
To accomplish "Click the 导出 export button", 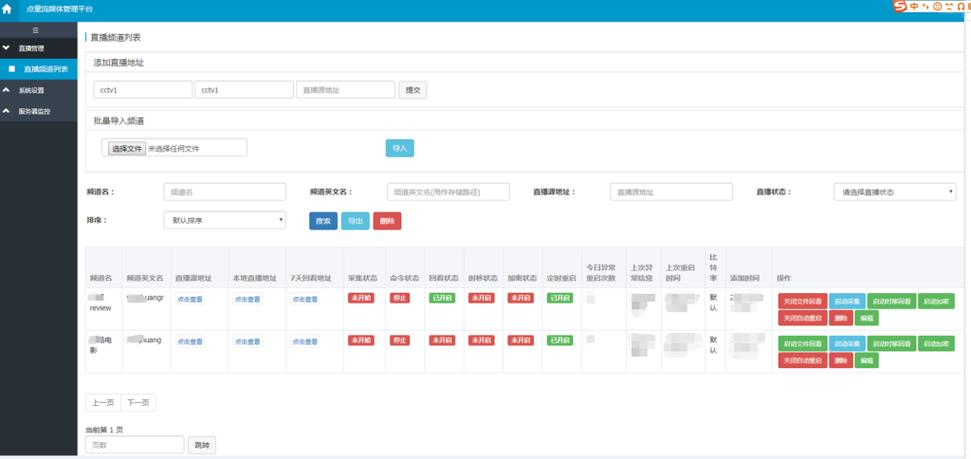I will 355,221.
